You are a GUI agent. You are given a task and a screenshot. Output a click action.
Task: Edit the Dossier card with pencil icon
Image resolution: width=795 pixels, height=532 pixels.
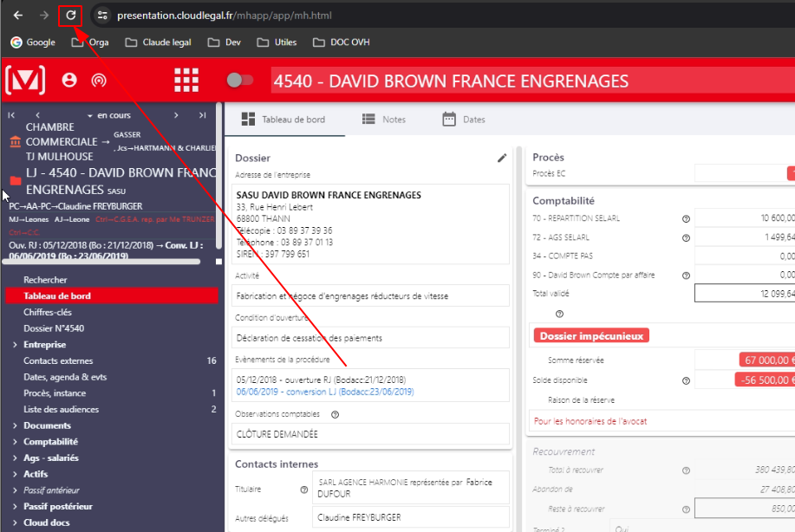[x=502, y=158]
